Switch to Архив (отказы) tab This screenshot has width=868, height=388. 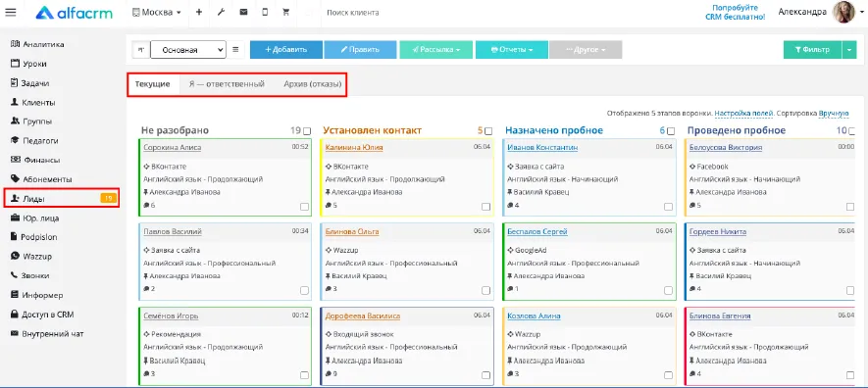312,84
